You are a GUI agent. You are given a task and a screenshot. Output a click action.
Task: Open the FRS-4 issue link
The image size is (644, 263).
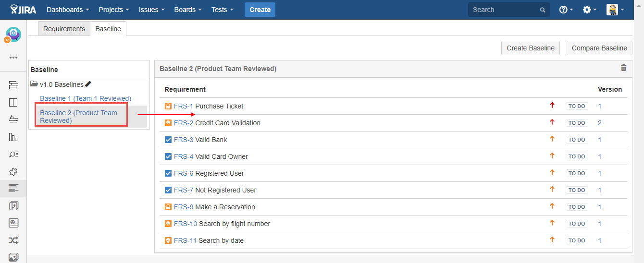184,156
